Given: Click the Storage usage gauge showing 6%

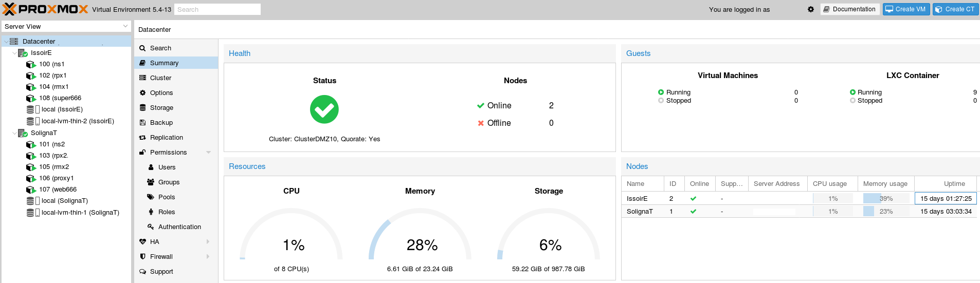Looking at the screenshot, I should point(549,235).
